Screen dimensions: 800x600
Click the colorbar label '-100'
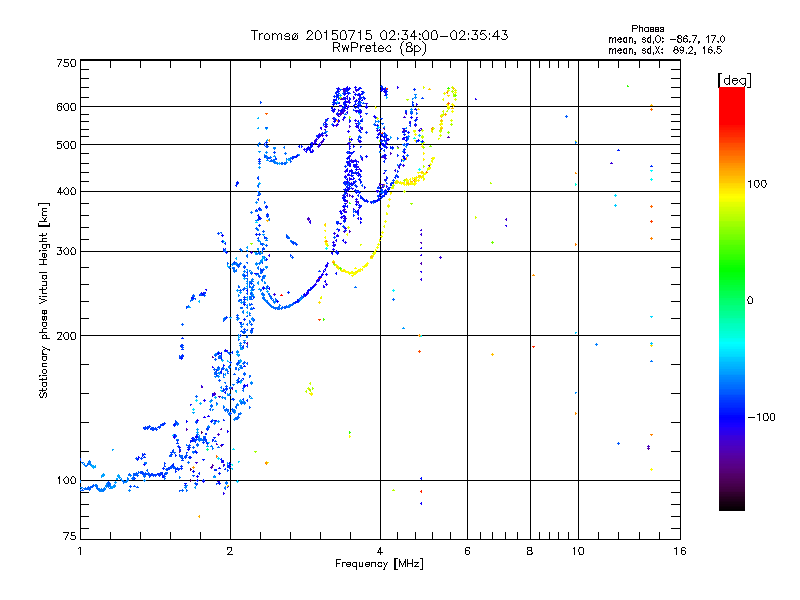(761, 417)
